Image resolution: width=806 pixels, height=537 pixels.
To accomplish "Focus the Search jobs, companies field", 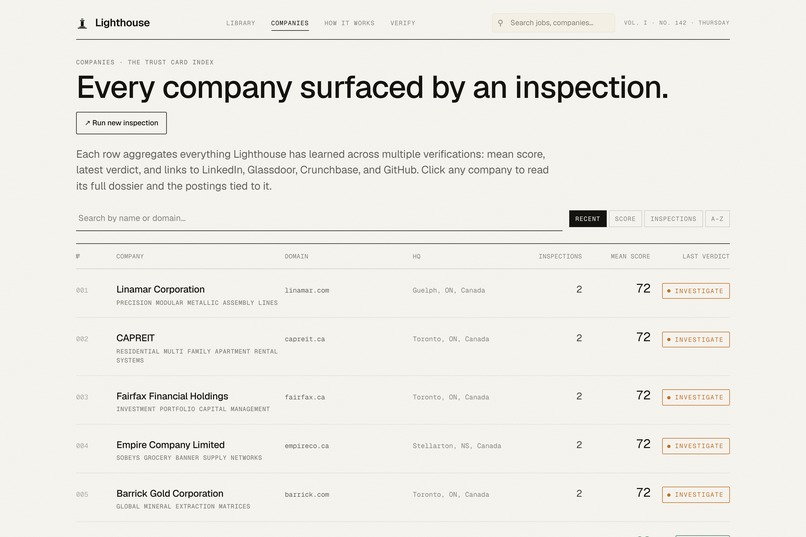I will [x=553, y=23].
